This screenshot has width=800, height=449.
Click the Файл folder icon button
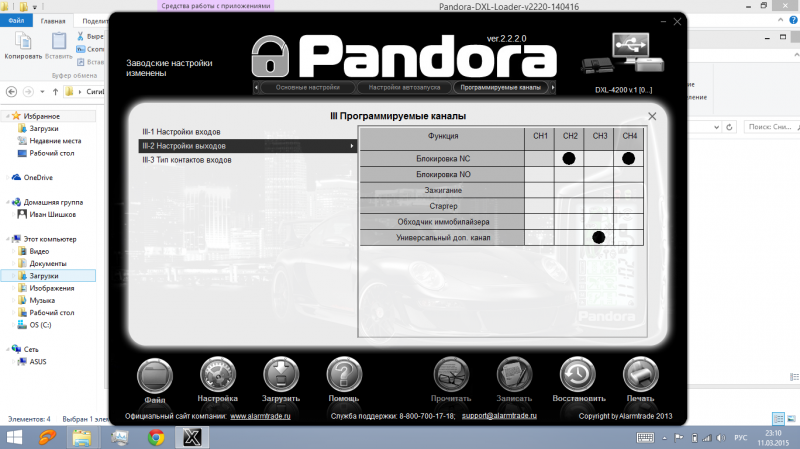pyautogui.click(x=155, y=376)
